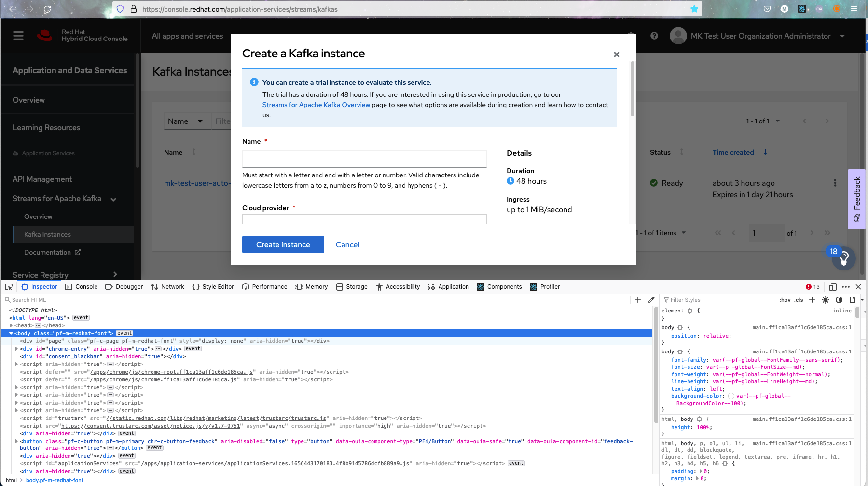
Task: Toggle the .cls classes panel
Action: point(799,300)
